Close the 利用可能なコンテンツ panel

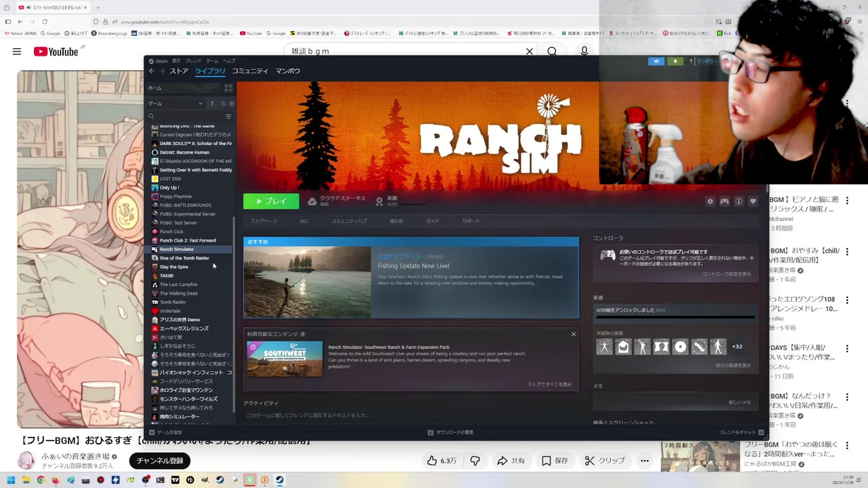pos(573,334)
